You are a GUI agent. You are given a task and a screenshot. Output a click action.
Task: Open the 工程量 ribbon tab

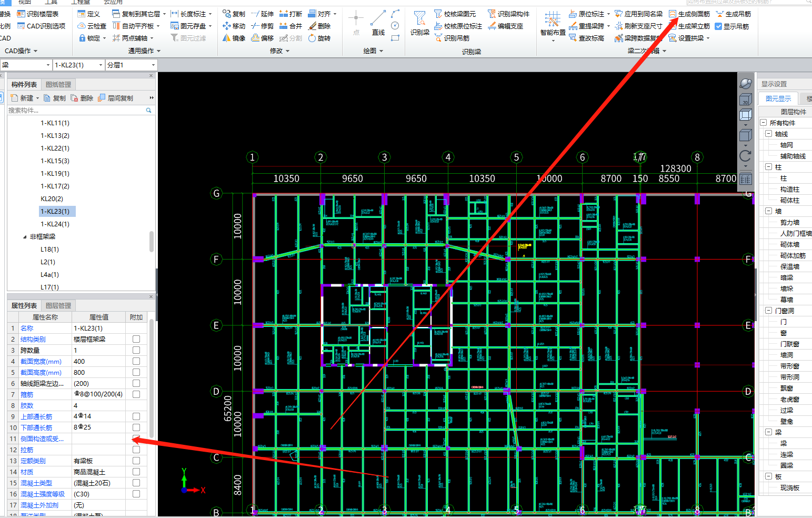(80, 2)
